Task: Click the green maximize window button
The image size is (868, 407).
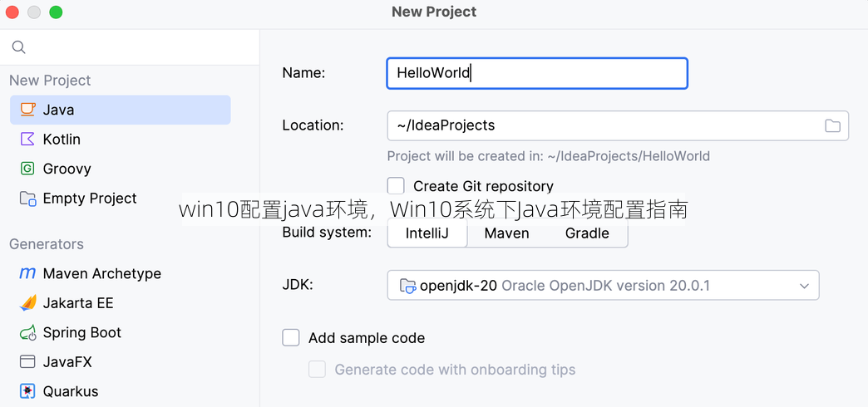Action: click(56, 12)
